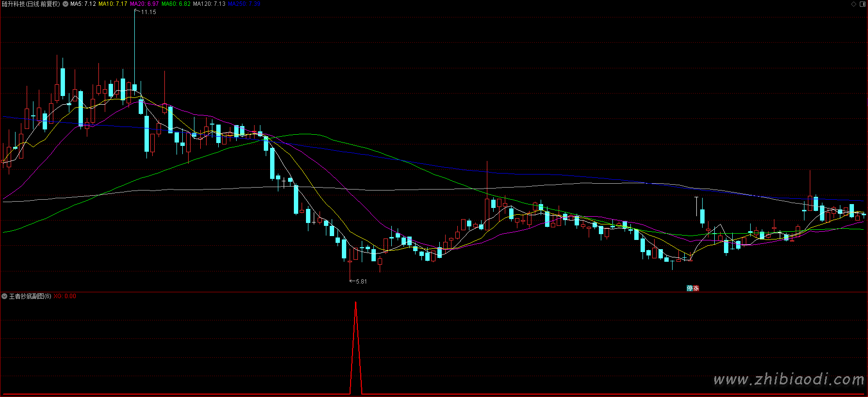This screenshot has width=868, height=397.
Task: Expand 王者抄底副图 indicator dropdown arrow
Action: point(4,296)
